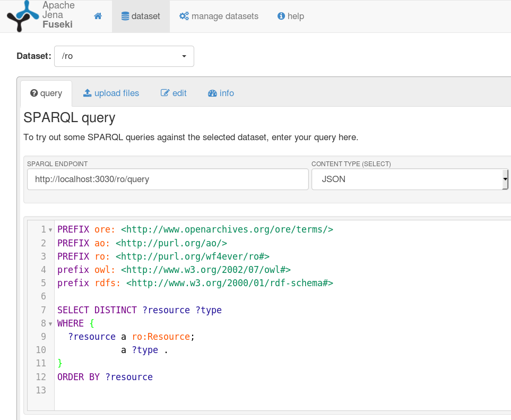511x420 pixels.
Task: Click the edit pencil icon
Action: pyautogui.click(x=165, y=93)
